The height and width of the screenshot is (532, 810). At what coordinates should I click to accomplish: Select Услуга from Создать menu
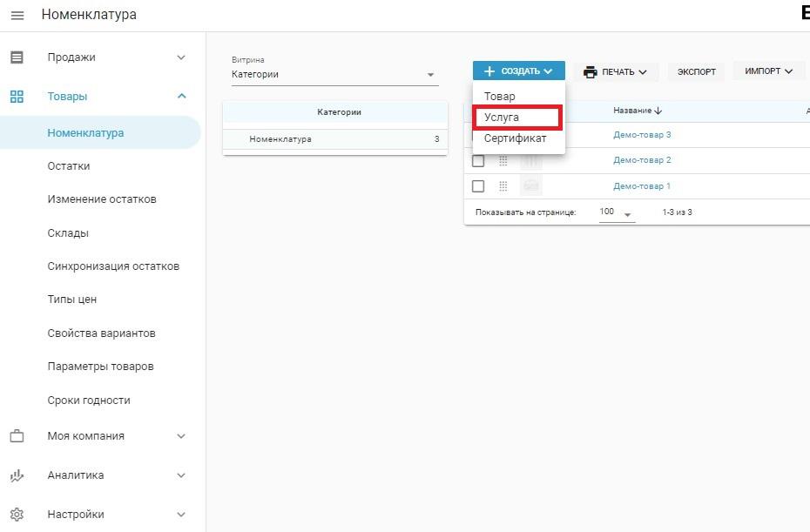click(518, 118)
